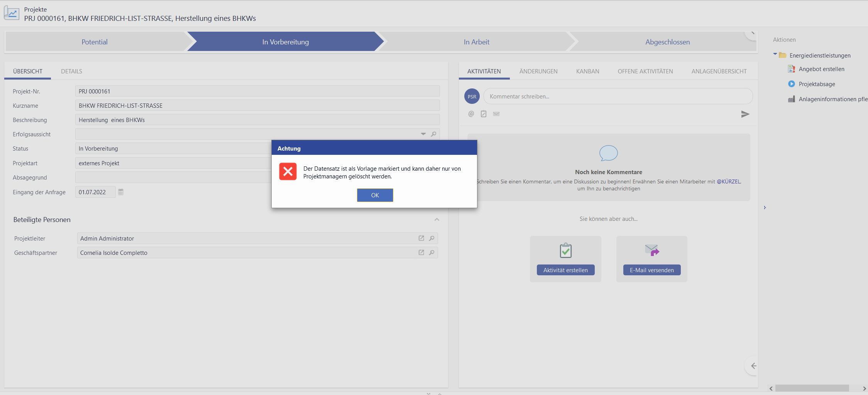
Task: Click the Angebot erstellen action
Action: click(x=821, y=69)
